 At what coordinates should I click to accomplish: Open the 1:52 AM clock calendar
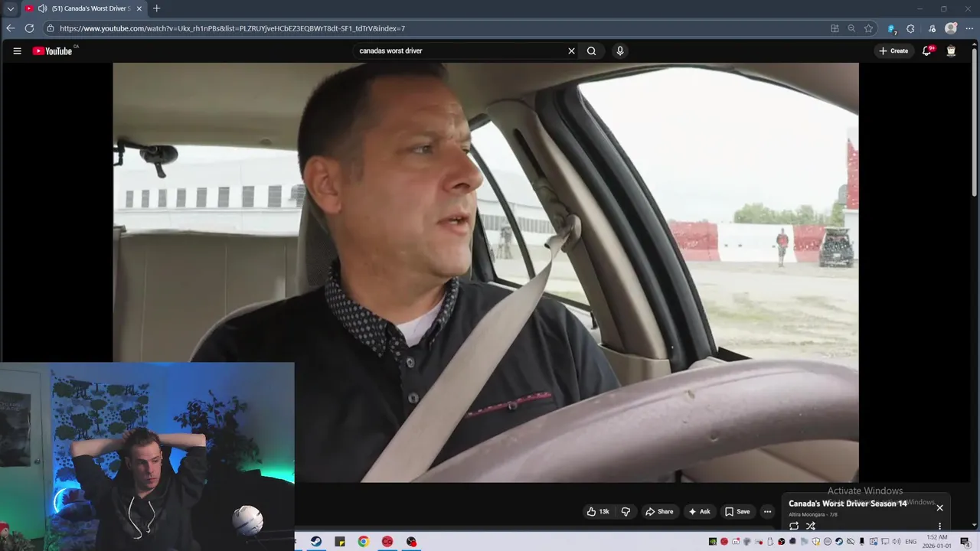pos(937,542)
